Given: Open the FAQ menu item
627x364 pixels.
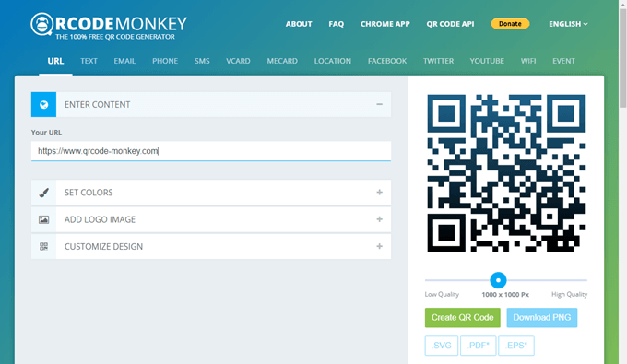Looking at the screenshot, I should click(x=336, y=24).
